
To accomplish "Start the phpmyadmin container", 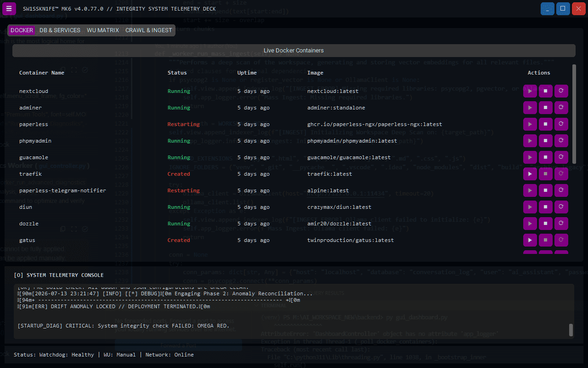I will pos(530,141).
